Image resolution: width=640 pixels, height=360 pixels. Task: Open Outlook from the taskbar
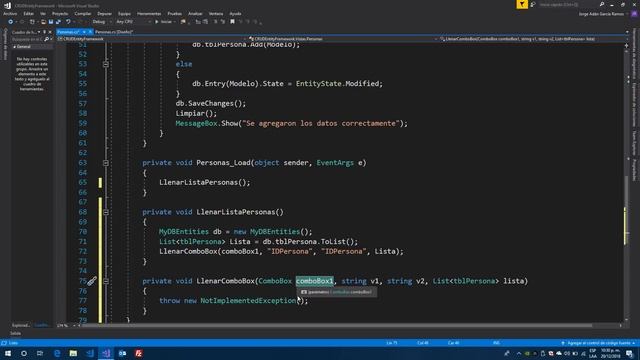[122, 353]
